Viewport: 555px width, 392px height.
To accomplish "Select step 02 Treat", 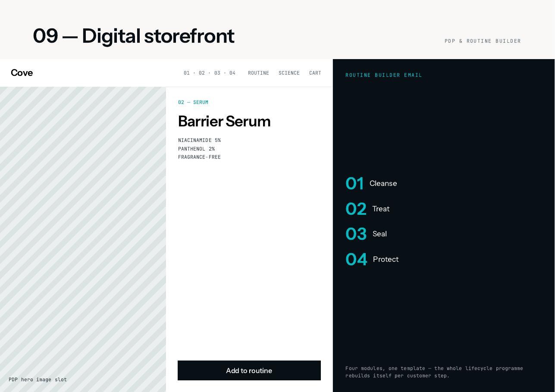I will point(367,209).
